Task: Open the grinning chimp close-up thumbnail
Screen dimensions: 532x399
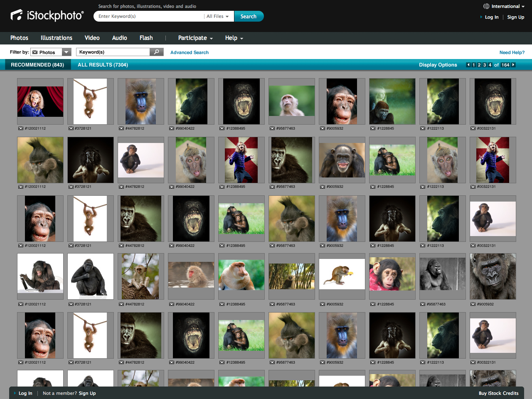Action: click(x=342, y=160)
